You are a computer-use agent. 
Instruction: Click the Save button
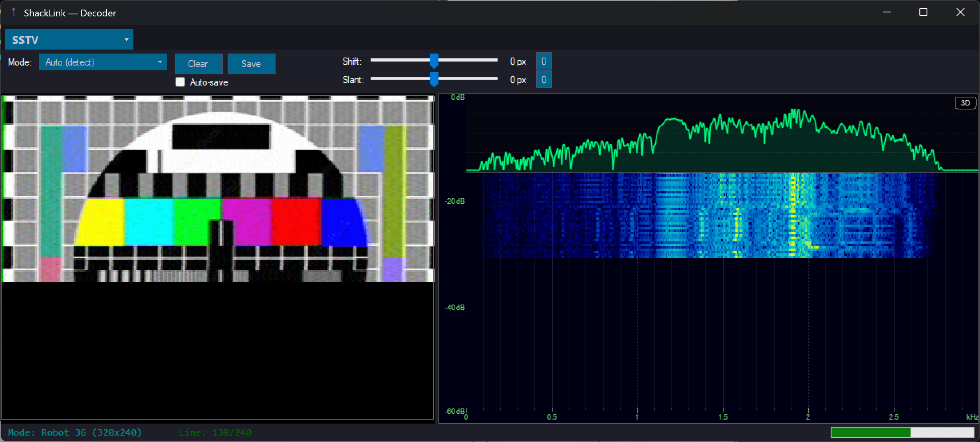click(x=251, y=64)
